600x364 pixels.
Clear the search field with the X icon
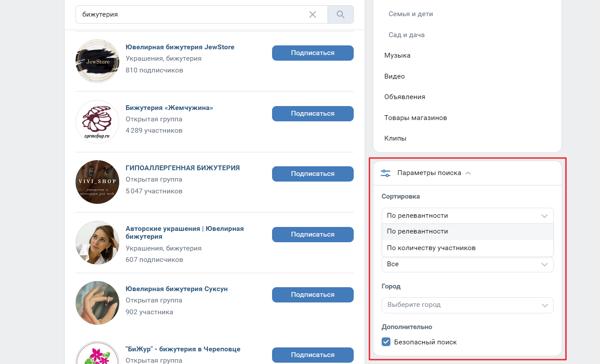[313, 14]
